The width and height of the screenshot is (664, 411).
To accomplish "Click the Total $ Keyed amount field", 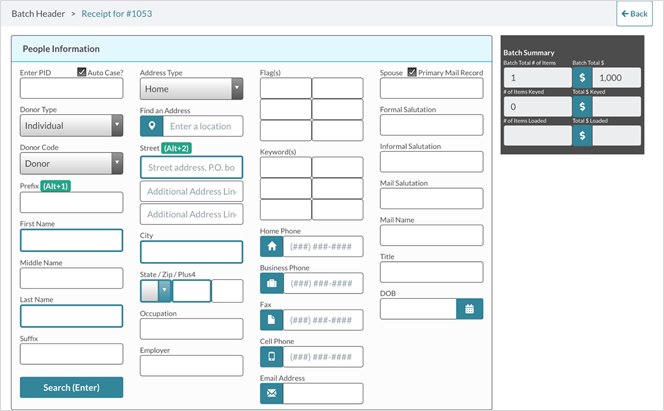I will click(x=617, y=106).
